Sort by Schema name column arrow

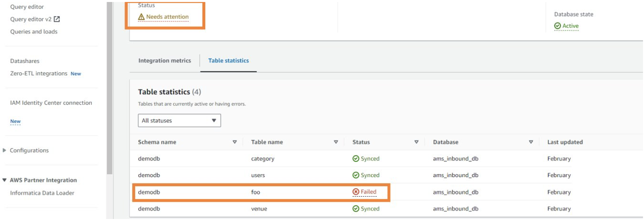(235, 142)
